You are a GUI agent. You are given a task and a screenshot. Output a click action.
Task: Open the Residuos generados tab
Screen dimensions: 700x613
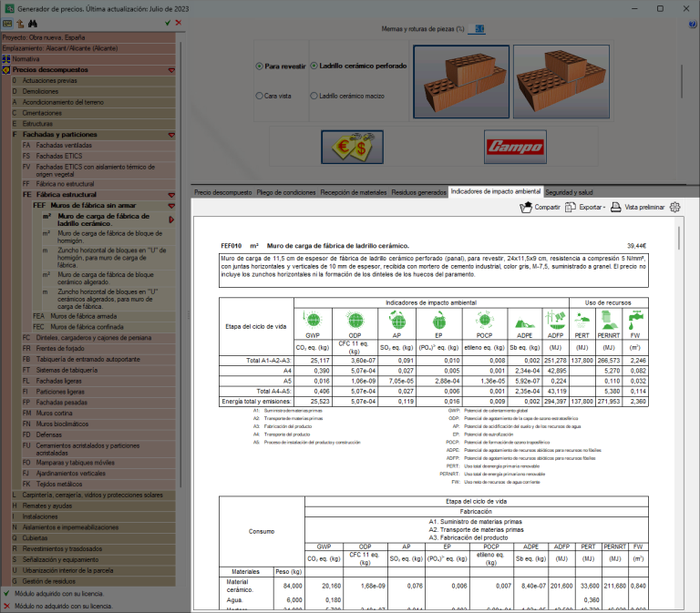pos(418,192)
